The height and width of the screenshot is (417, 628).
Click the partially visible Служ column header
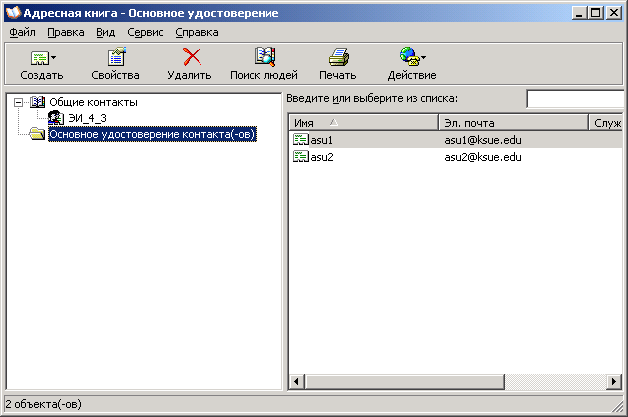[606, 123]
